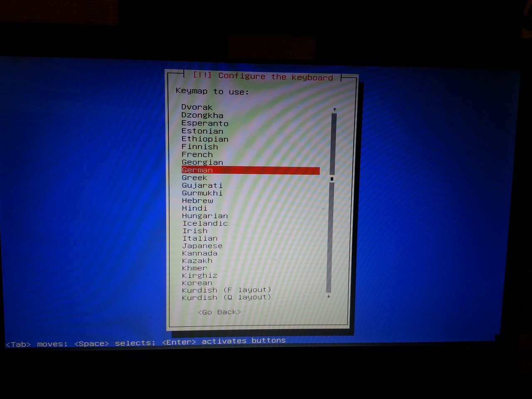Select Esperanto in the keymap list
This screenshot has width=532, height=399.
pyautogui.click(x=205, y=123)
